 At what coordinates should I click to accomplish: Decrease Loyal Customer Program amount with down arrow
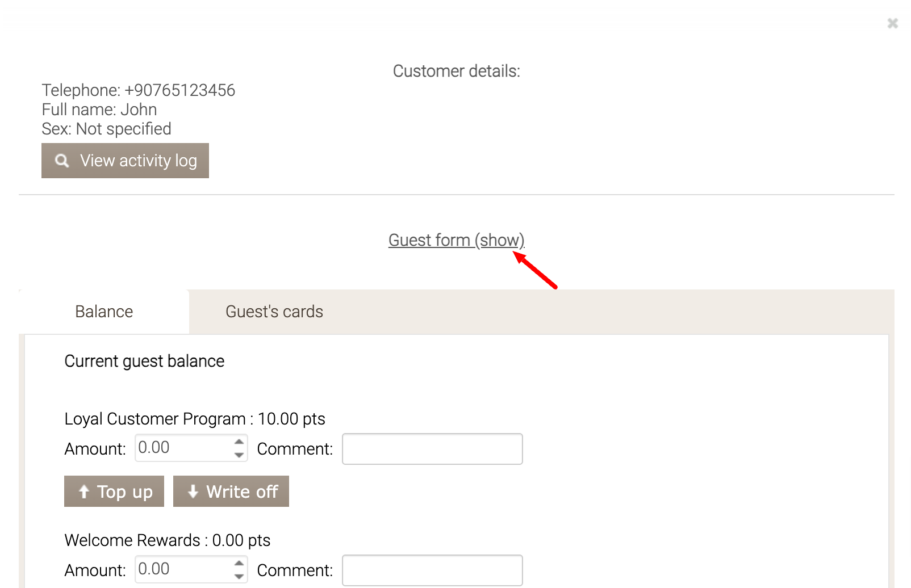[240, 455]
